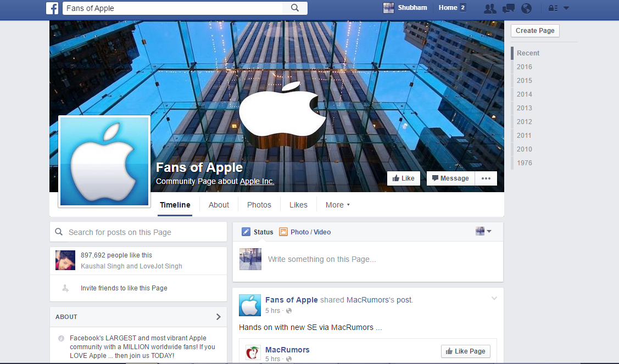
Task: Jump to 2011 in the timeline
Action: click(x=524, y=136)
